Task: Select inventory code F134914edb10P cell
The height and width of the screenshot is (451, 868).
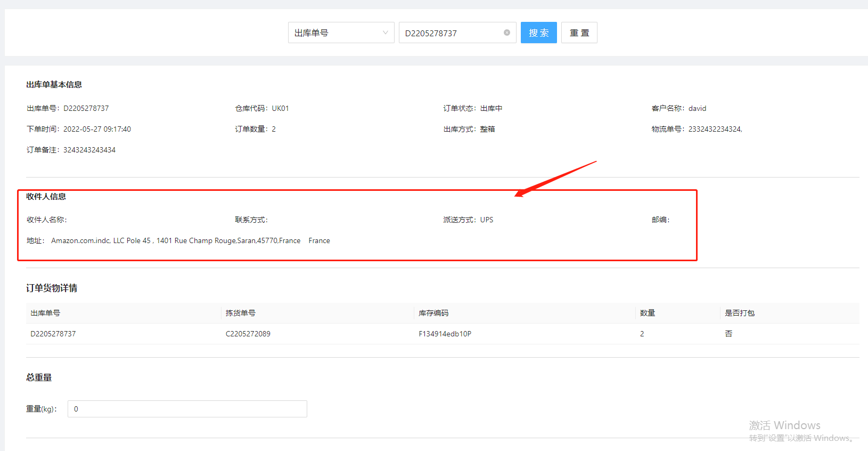Action: tap(445, 334)
